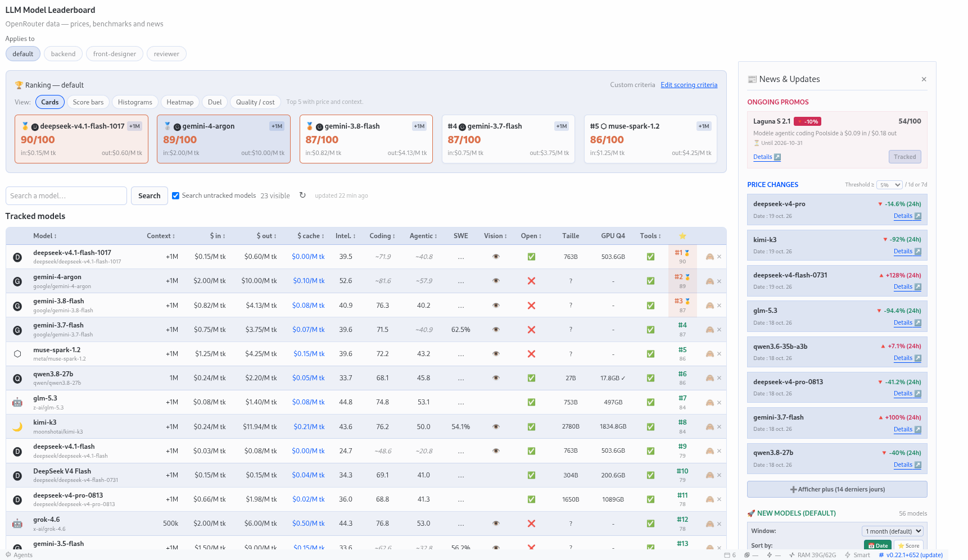Image resolution: width=968 pixels, height=560 pixels.
Task: Sort new models by Date
Action: pos(877,545)
